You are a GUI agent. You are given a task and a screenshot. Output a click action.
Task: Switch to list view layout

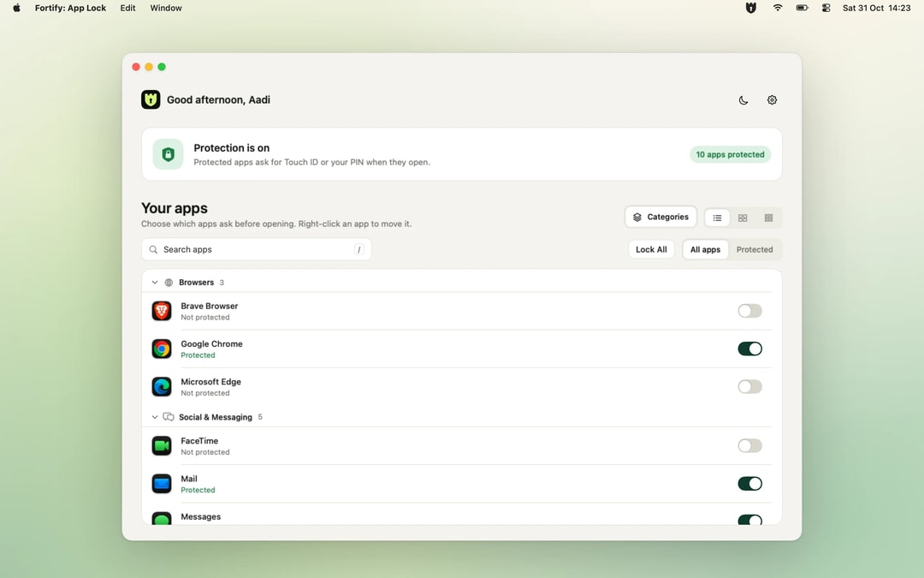pyautogui.click(x=717, y=217)
